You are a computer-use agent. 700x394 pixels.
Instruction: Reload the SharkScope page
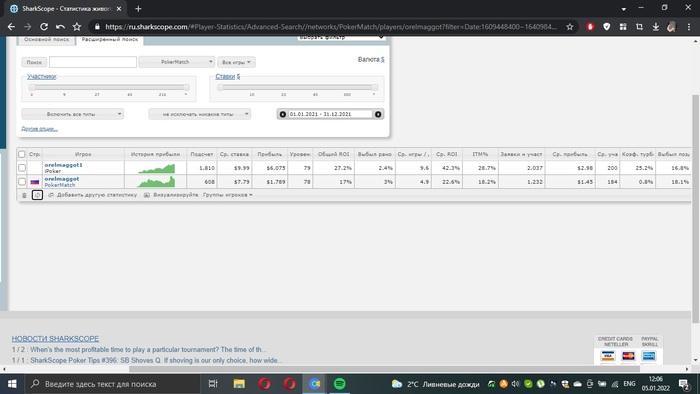click(x=44, y=27)
